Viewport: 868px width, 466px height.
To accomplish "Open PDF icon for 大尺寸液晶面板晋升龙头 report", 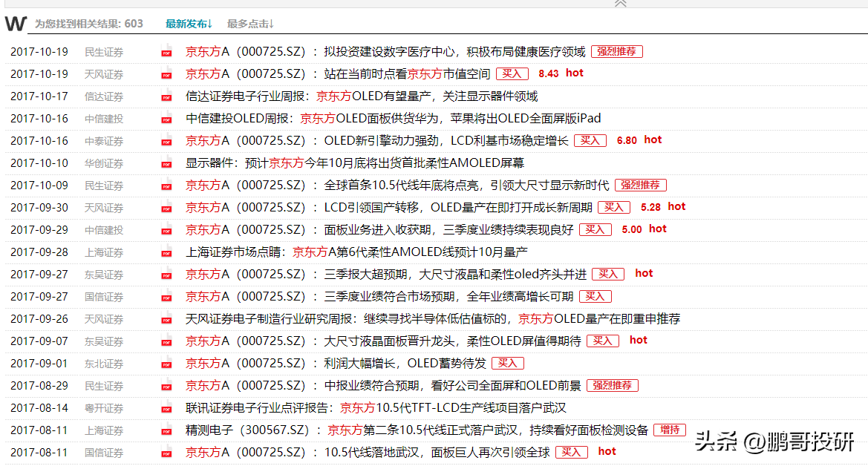I will (x=166, y=341).
